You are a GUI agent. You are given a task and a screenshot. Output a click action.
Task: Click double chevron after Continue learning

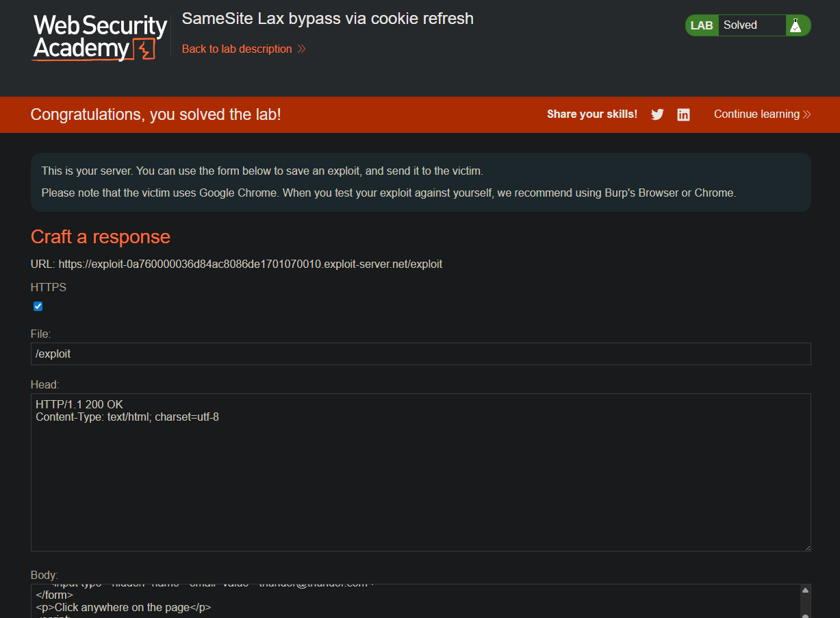coord(806,114)
